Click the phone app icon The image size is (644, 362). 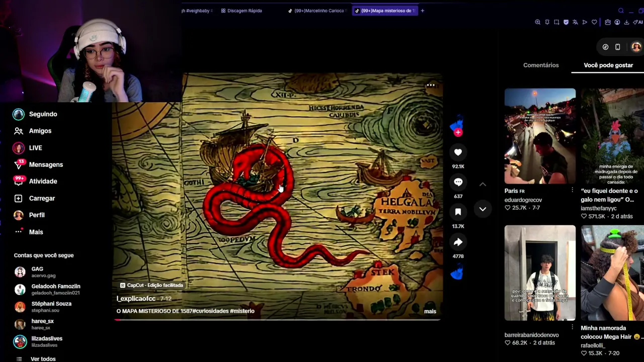pyautogui.click(x=618, y=47)
